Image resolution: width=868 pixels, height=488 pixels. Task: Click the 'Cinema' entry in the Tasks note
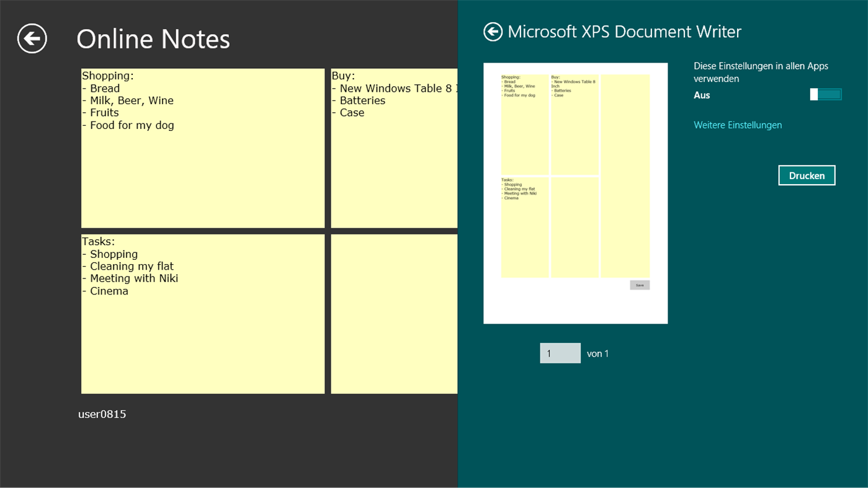tap(109, 290)
